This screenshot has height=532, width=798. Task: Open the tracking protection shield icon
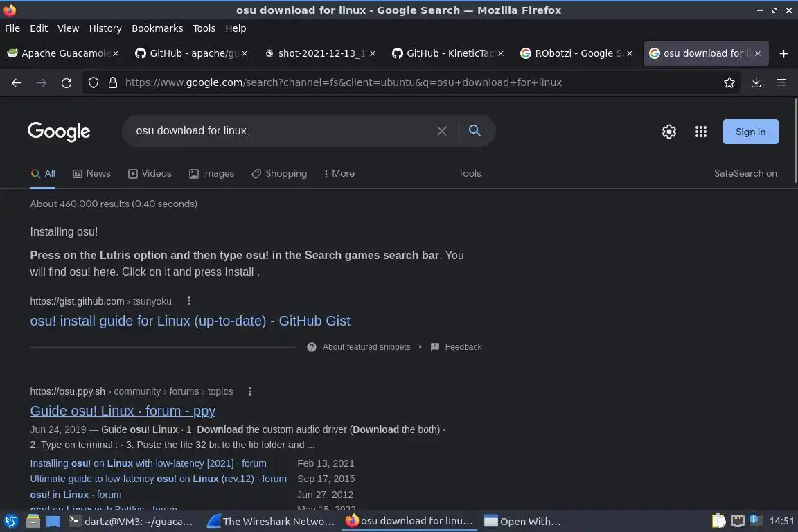tap(93, 82)
